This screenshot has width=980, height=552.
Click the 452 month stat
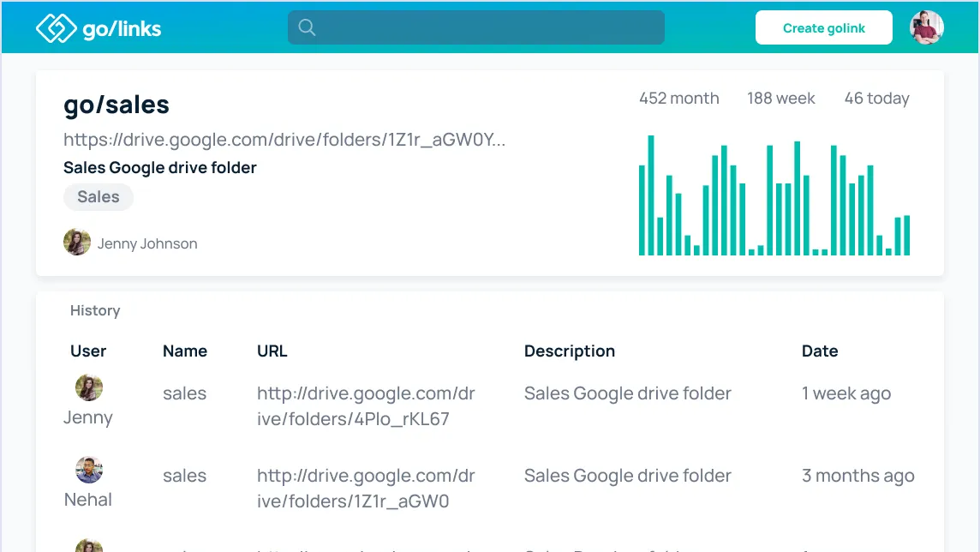tap(678, 98)
